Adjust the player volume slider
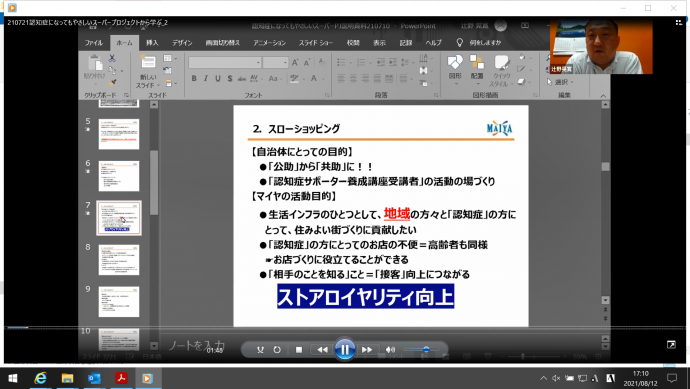 [x=420, y=349]
